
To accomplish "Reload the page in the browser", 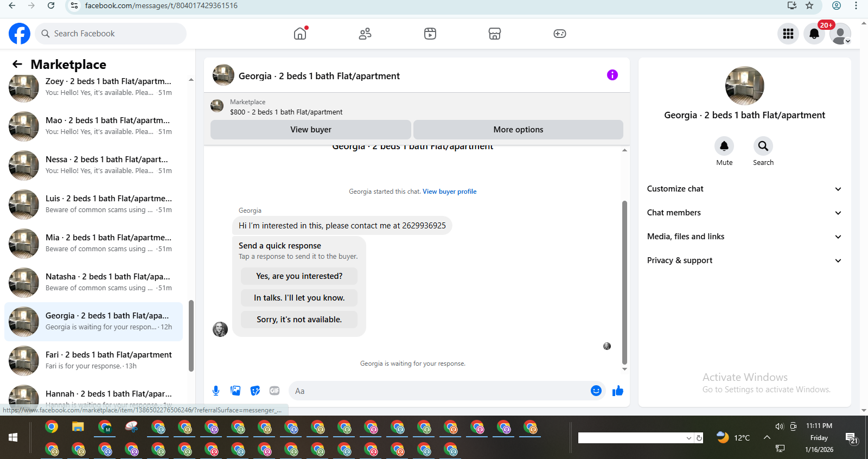I will pyautogui.click(x=51, y=5).
